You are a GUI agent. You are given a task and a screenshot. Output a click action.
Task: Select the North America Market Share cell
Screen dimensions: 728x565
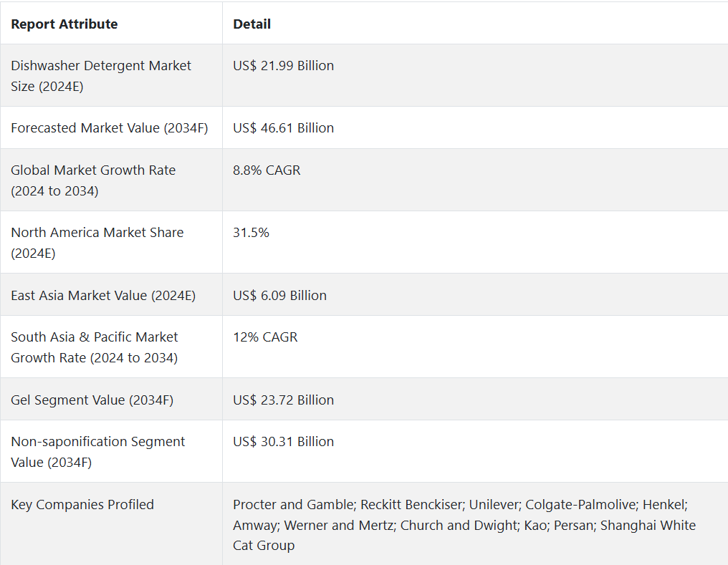coord(97,242)
